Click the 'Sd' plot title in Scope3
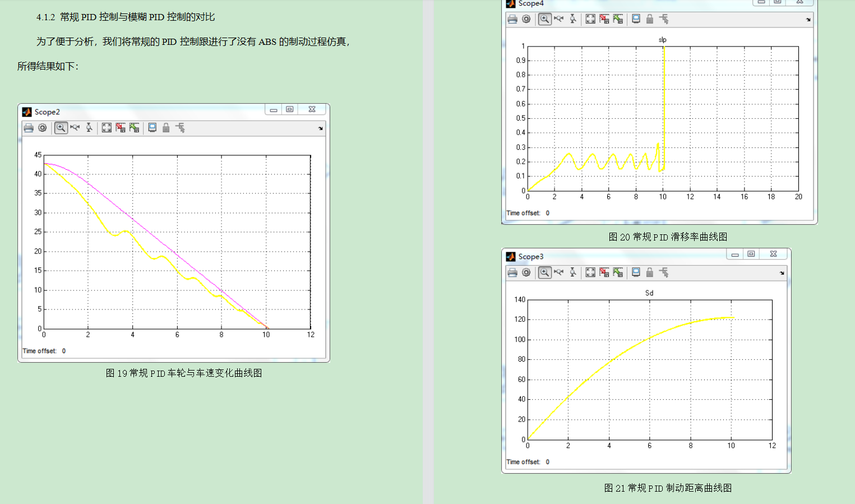 (649, 293)
